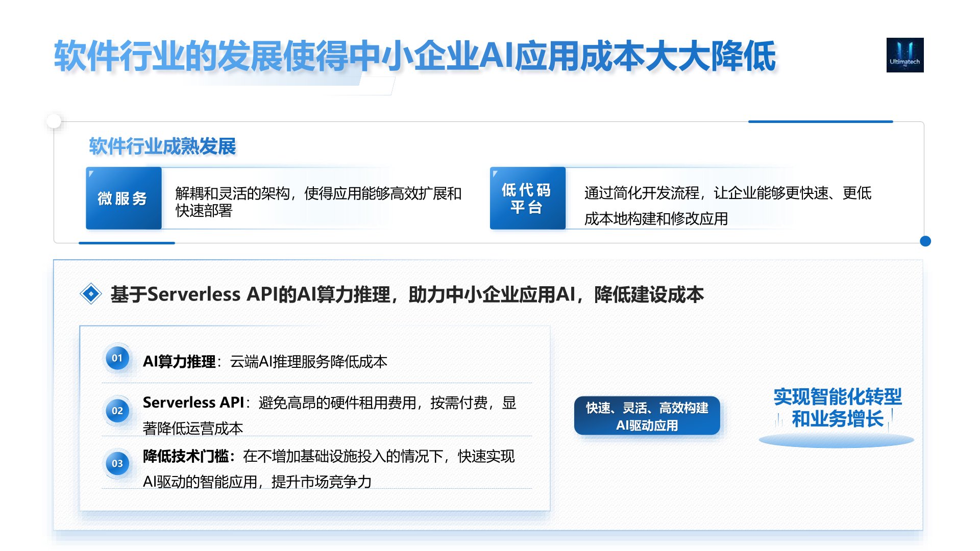Click the 02 numbered circle badge

(117, 411)
